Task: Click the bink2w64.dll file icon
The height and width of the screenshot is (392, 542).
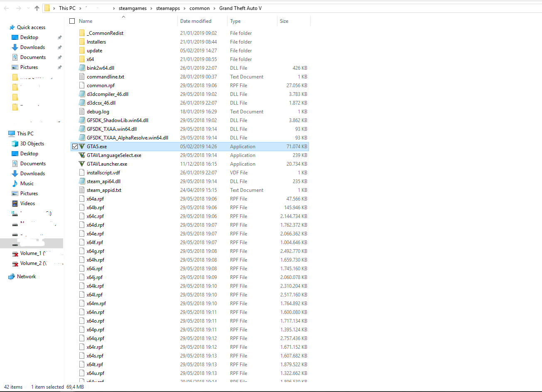Action: [82, 68]
